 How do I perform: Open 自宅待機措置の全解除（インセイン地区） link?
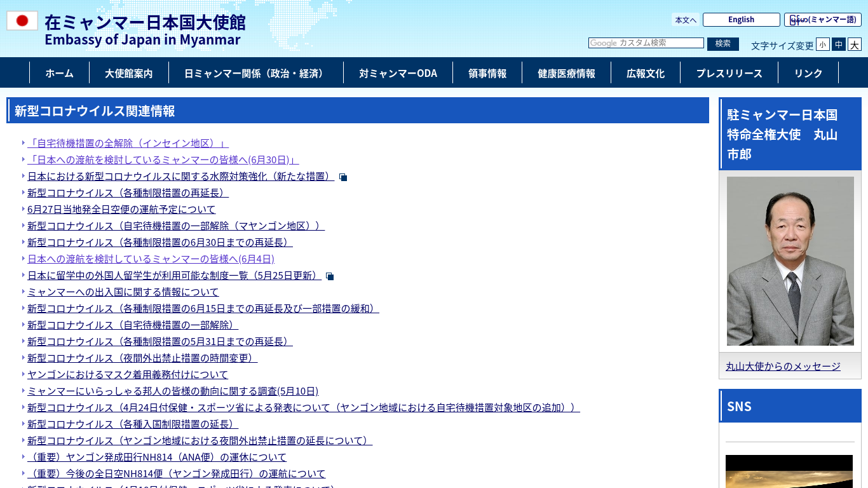128,143
